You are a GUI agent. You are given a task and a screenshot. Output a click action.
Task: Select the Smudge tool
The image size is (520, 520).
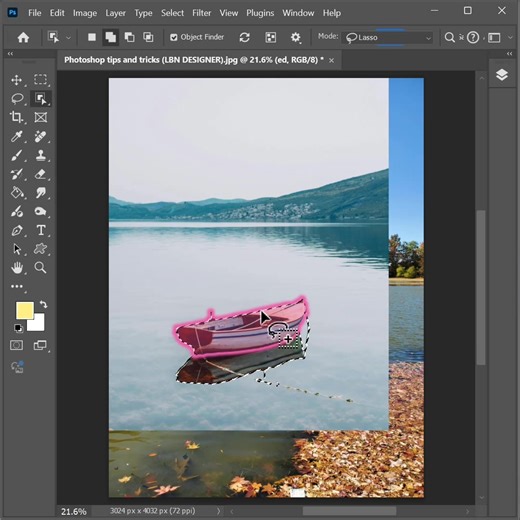41,193
